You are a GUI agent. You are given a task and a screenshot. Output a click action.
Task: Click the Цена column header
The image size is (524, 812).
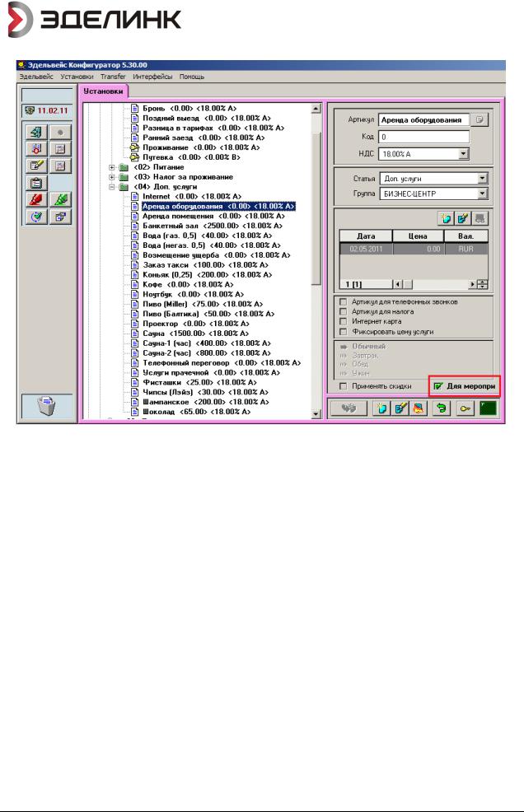tap(418, 236)
